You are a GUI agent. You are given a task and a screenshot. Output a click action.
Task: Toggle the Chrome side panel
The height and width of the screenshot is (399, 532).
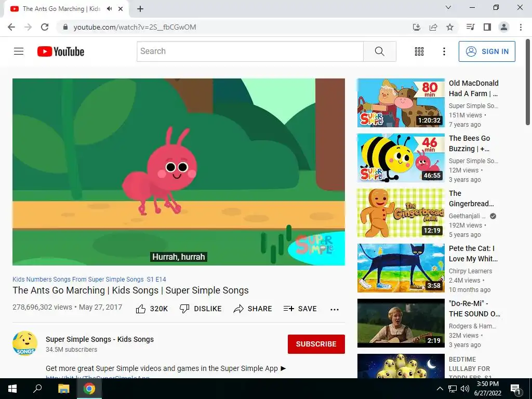(x=487, y=27)
